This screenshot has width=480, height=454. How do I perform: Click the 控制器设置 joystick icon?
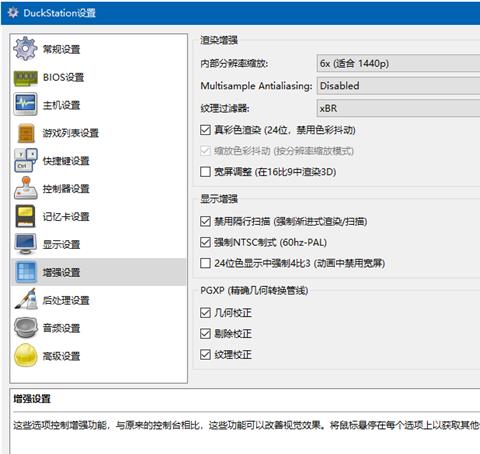coord(25,188)
